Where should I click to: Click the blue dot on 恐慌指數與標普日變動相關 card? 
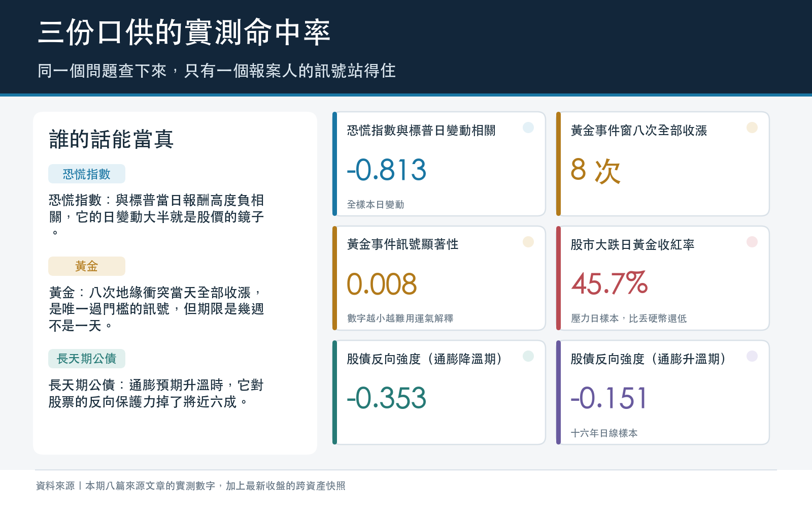(x=528, y=128)
